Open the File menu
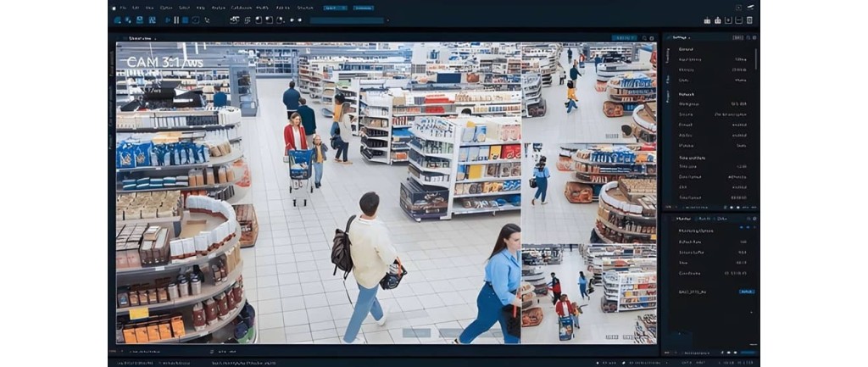Screen dimensions: 868x367 [123, 8]
